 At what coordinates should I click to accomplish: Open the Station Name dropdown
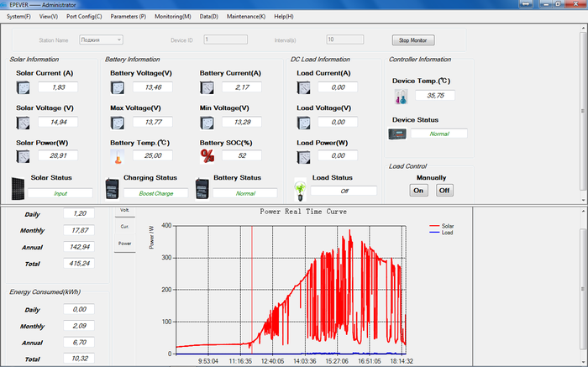(101, 39)
